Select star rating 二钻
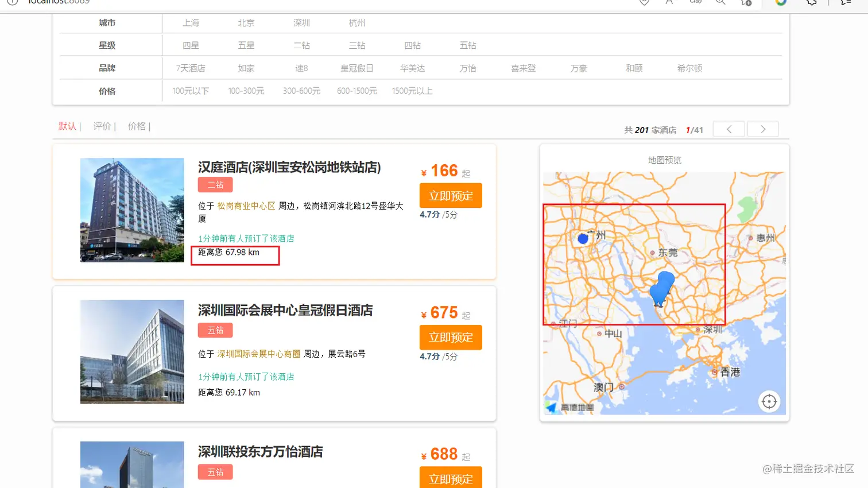The height and width of the screenshot is (488, 868). coord(301,45)
